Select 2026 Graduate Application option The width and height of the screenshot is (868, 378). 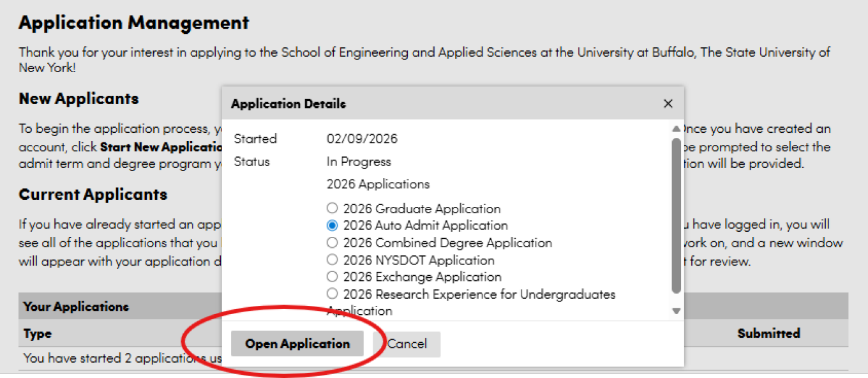coord(332,208)
